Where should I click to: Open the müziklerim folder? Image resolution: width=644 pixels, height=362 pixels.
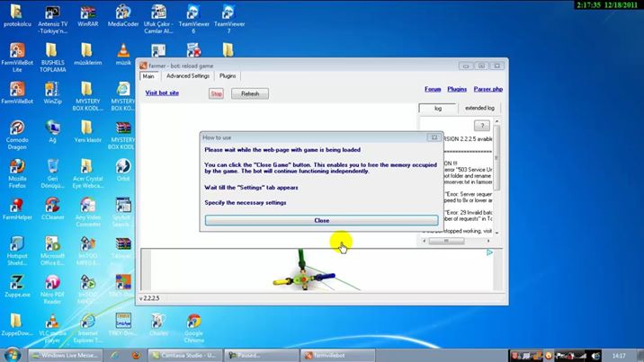pyautogui.click(x=87, y=54)
